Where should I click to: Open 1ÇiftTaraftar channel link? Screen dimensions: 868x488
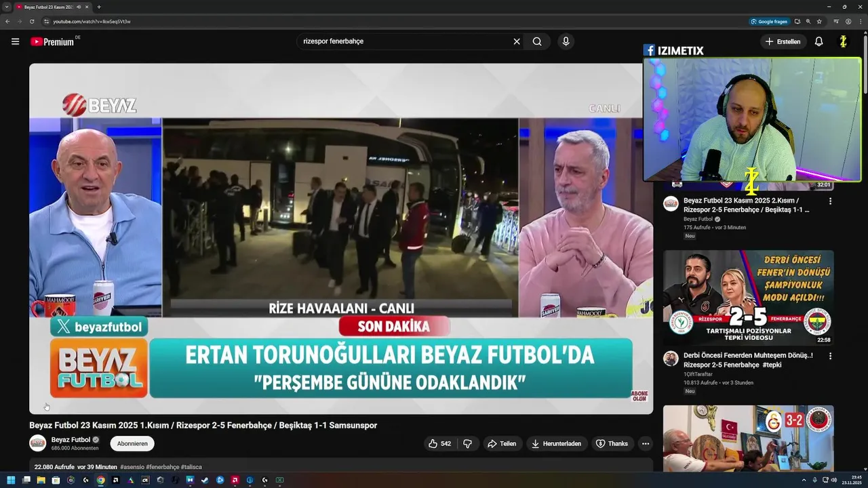(698, 374)
